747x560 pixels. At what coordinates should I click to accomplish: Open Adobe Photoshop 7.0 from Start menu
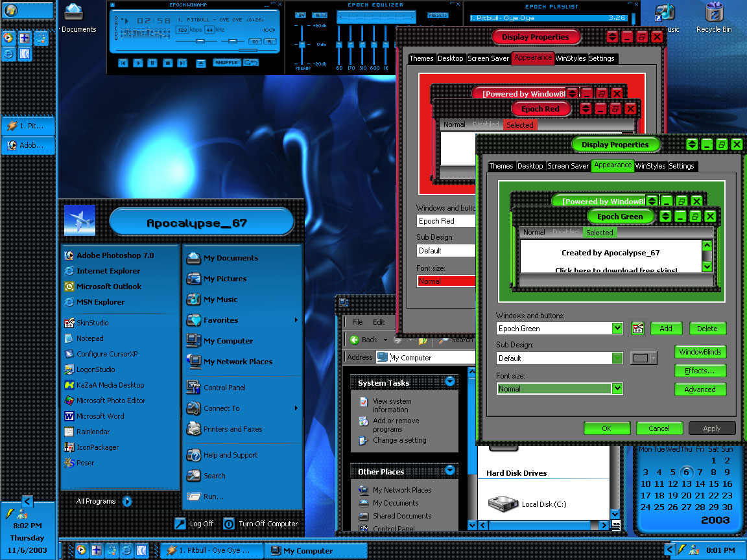click(x=115, y=255)
